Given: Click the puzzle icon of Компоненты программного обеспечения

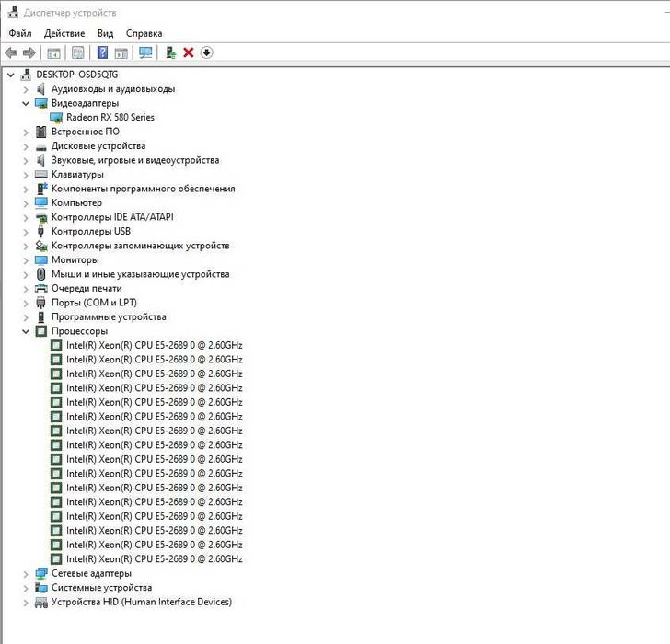Looking at the screenshot, I should point(41,189).
